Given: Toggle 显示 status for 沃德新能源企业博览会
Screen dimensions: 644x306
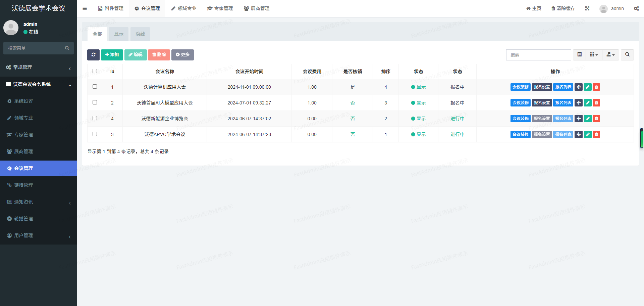Looking at the screenshot, I should (418, 119).
